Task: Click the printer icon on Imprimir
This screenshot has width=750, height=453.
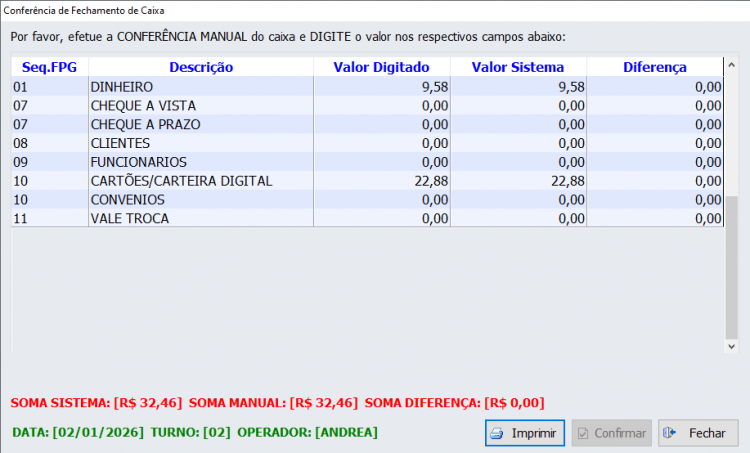Action: [x=498, y=433]
